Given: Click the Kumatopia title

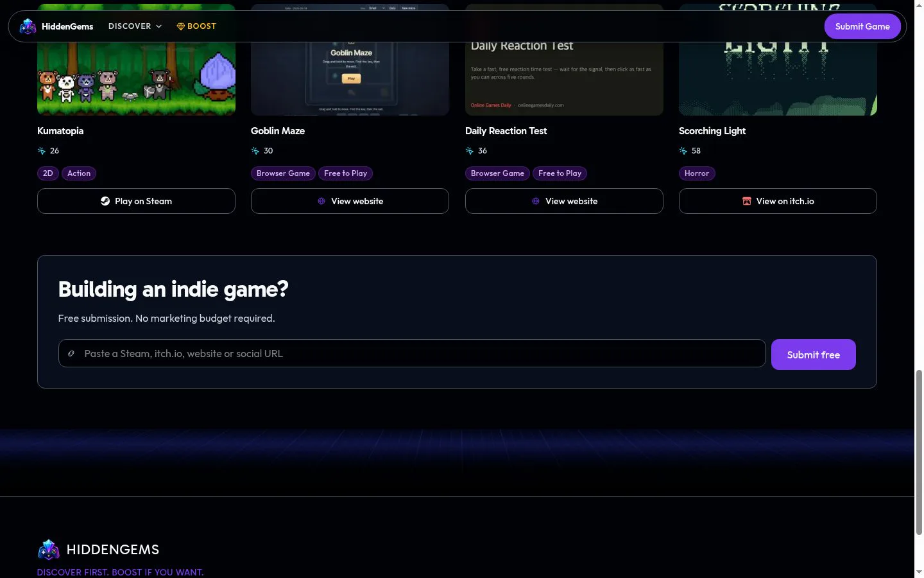Looking at the screenshot, I should point(60,131).
